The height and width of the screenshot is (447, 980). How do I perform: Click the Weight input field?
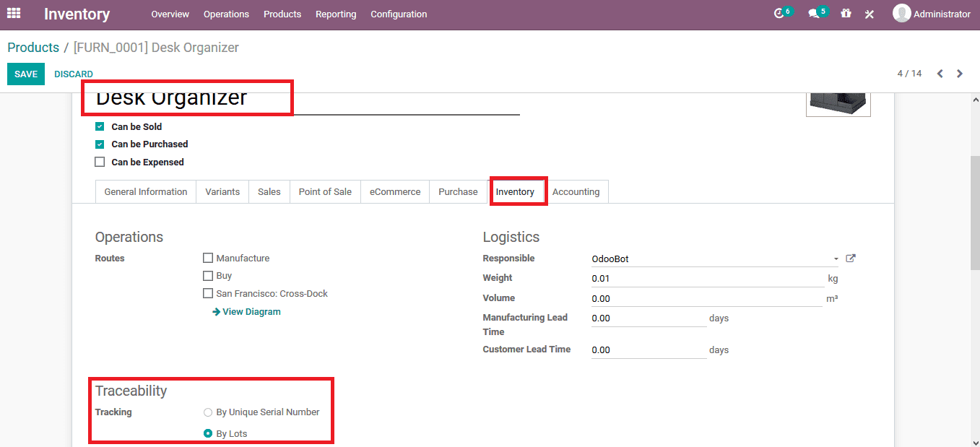click(708, 278)
